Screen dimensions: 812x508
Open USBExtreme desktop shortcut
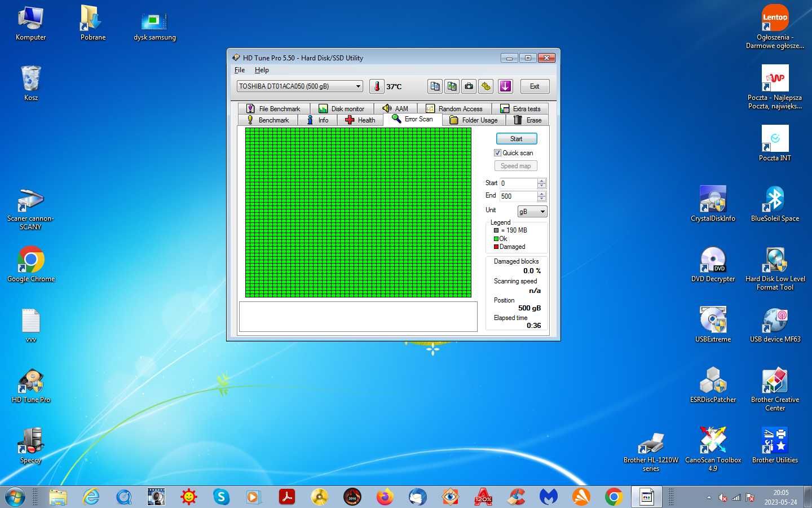(x=713, y=325)
